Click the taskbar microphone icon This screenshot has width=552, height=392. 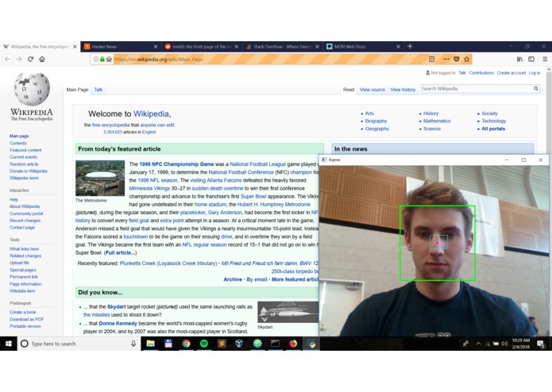tap(133, 344)
